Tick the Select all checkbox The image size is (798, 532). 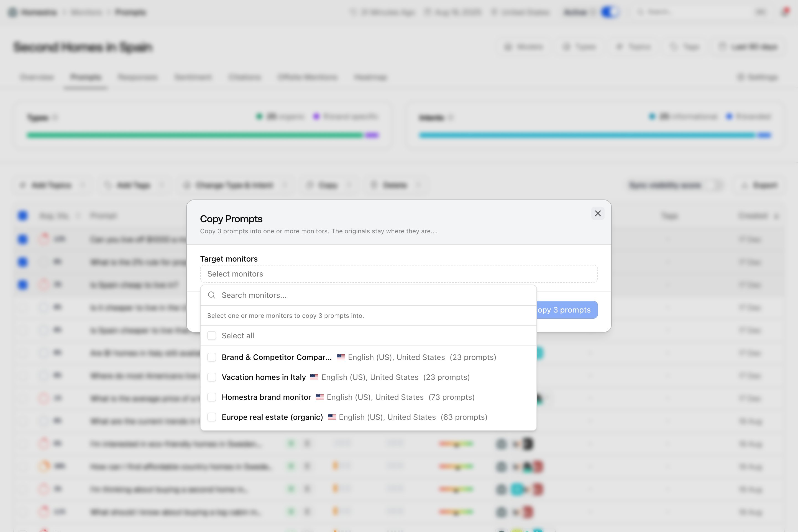pos(212,336)
